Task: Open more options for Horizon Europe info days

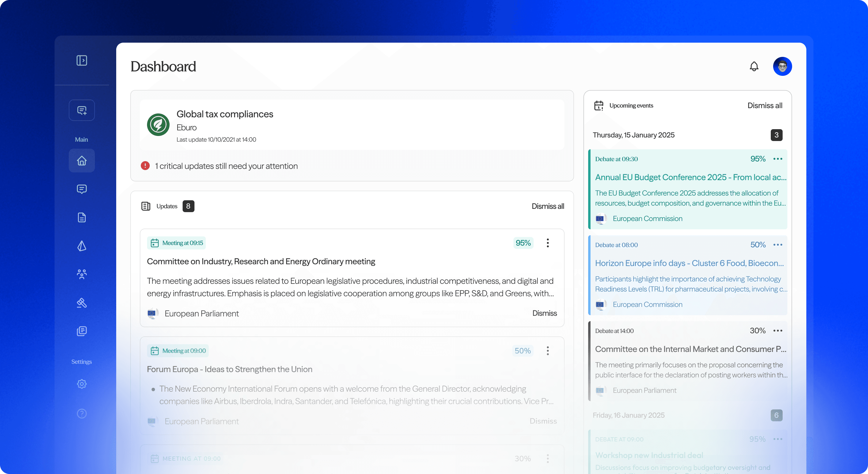Action: [x=778, y=244]
